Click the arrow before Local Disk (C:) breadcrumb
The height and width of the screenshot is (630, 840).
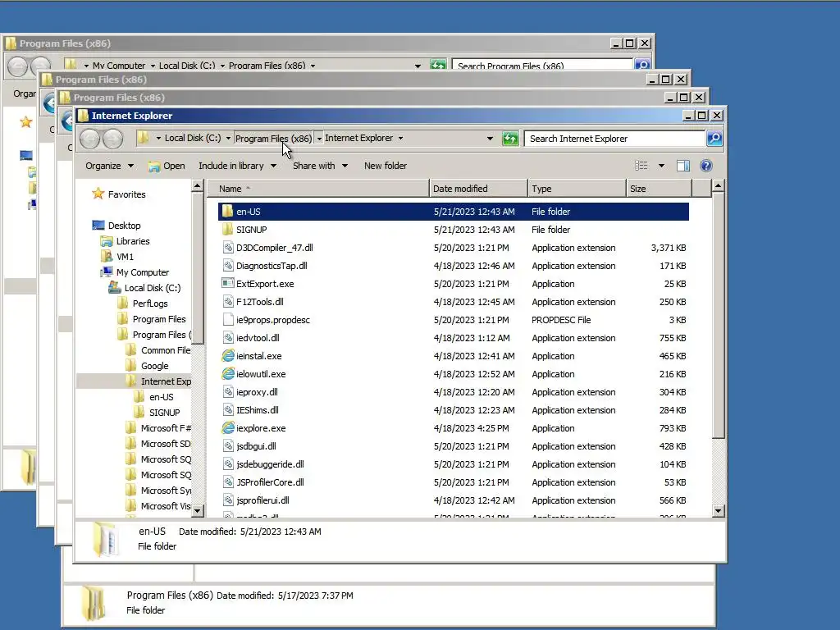tap(158, 138)
